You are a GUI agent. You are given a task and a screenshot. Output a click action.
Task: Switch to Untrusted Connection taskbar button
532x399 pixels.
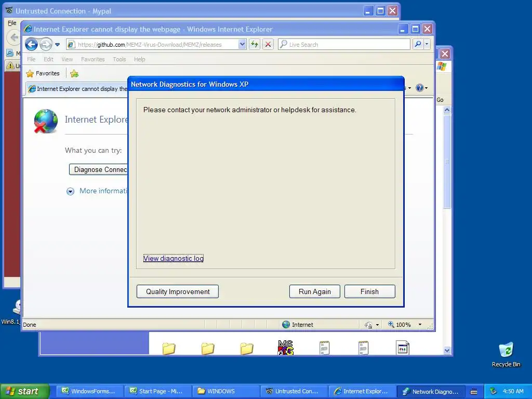[x=294, y=391]
